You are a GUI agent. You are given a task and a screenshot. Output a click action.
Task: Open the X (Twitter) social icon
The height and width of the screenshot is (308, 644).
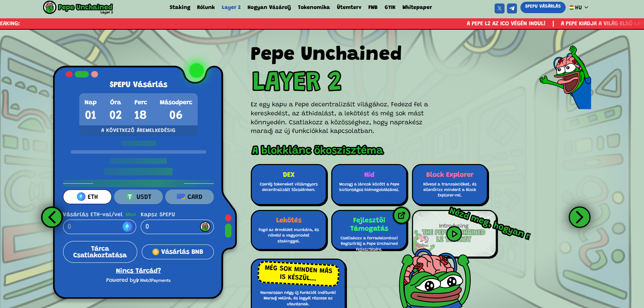tap(499, 8)
